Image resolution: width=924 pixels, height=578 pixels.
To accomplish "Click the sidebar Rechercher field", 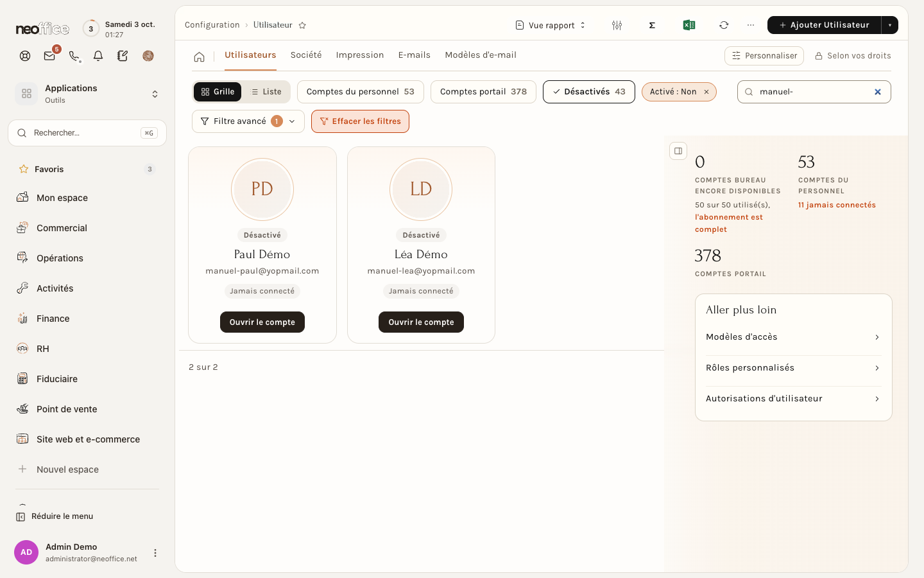I will (x=87, y=133).
